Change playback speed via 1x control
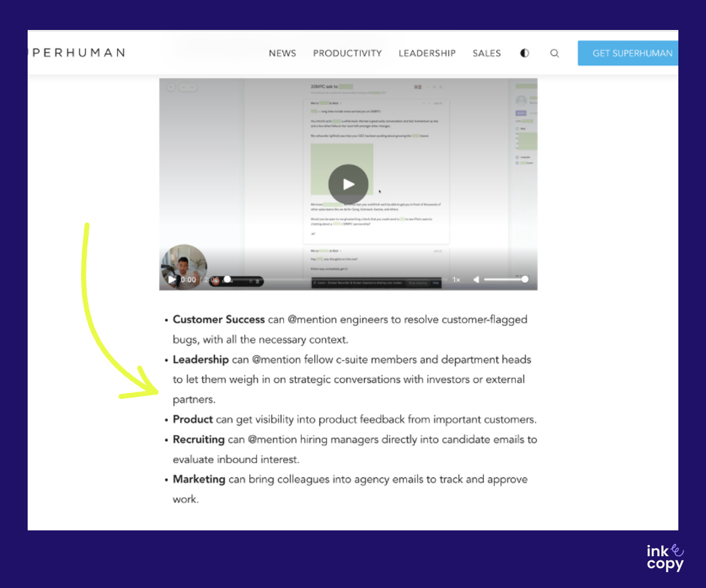Viewport: 706px width, 588px height. [456, 280]
